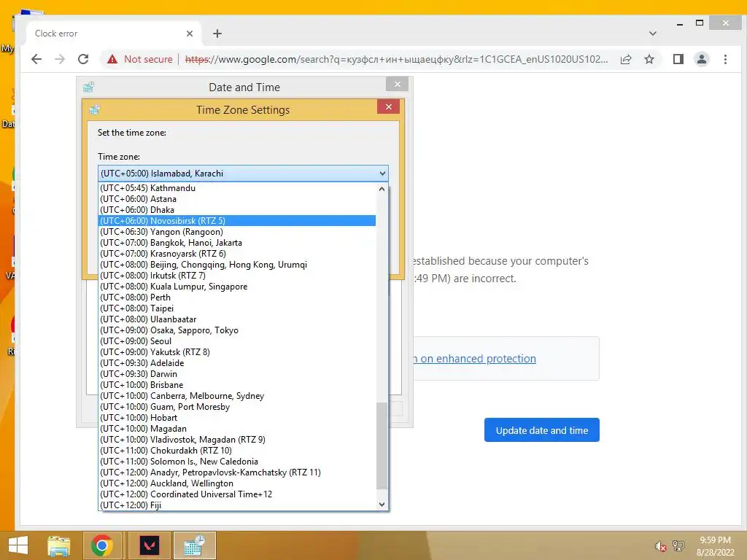
Task: Select (UTC+08:00) Taipei
Action: (237, 308)
